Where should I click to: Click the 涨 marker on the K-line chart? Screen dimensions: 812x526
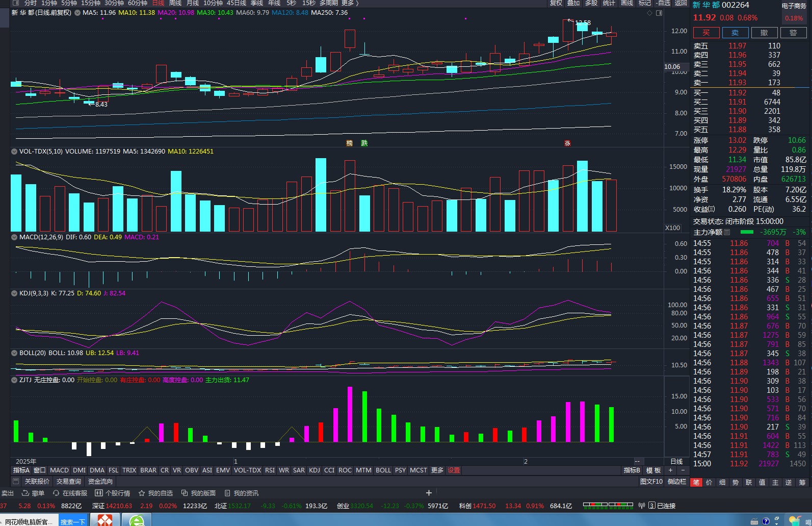567,143
